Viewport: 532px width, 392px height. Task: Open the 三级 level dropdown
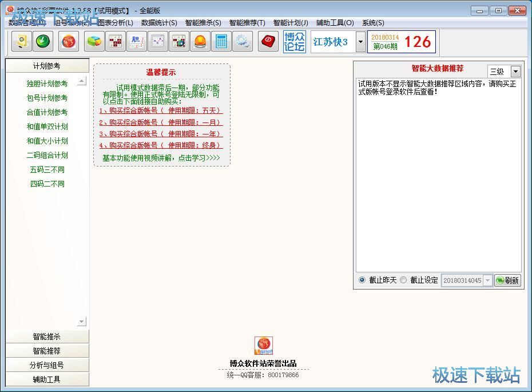pyautogui.click(x=515, y=72)
